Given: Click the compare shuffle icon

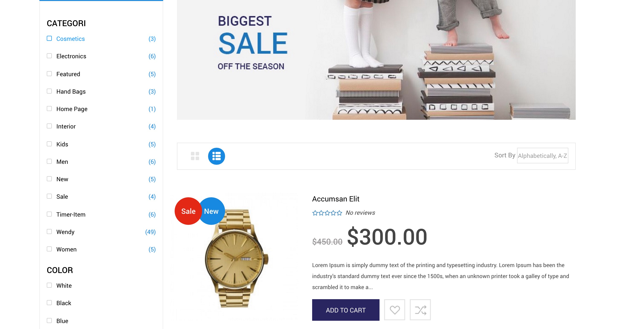Looking at the screenshot, I should click(x=420, y=310).
